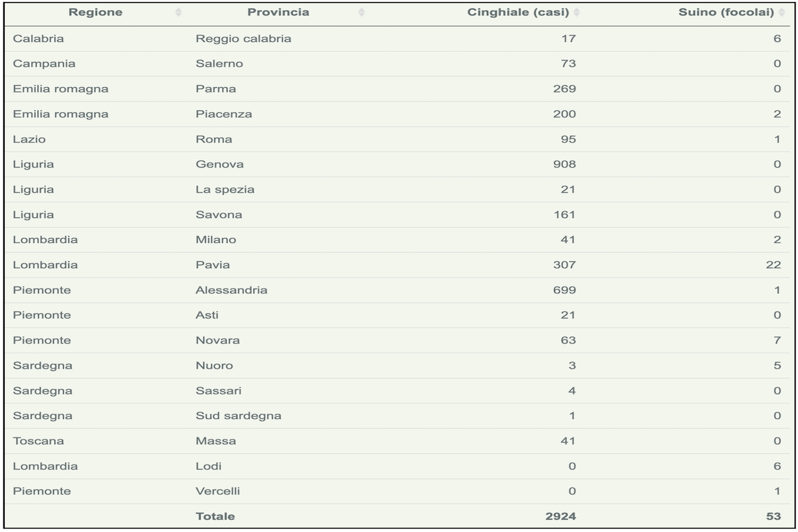Select the Reggio calabria province cell
798x532 pixels.
click(243, 39)
